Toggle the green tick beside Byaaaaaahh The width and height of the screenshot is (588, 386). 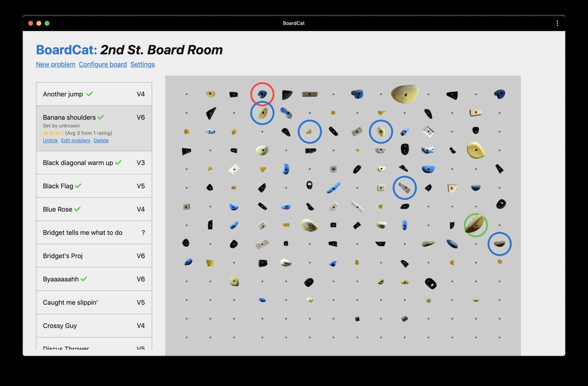pos(84,279)
